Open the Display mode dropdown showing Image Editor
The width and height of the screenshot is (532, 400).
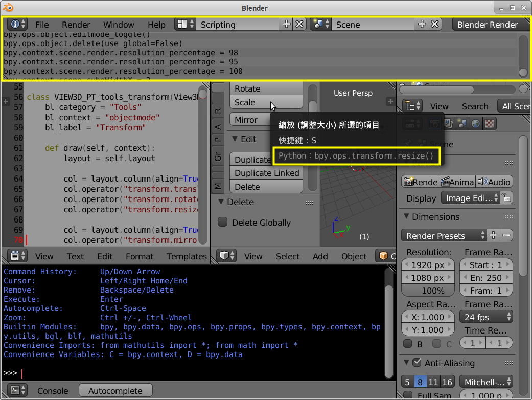[470, 197]
